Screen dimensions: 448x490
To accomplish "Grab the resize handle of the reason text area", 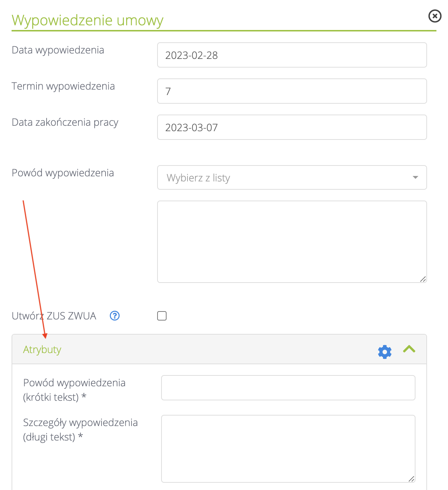I will [x=423, y=279].
